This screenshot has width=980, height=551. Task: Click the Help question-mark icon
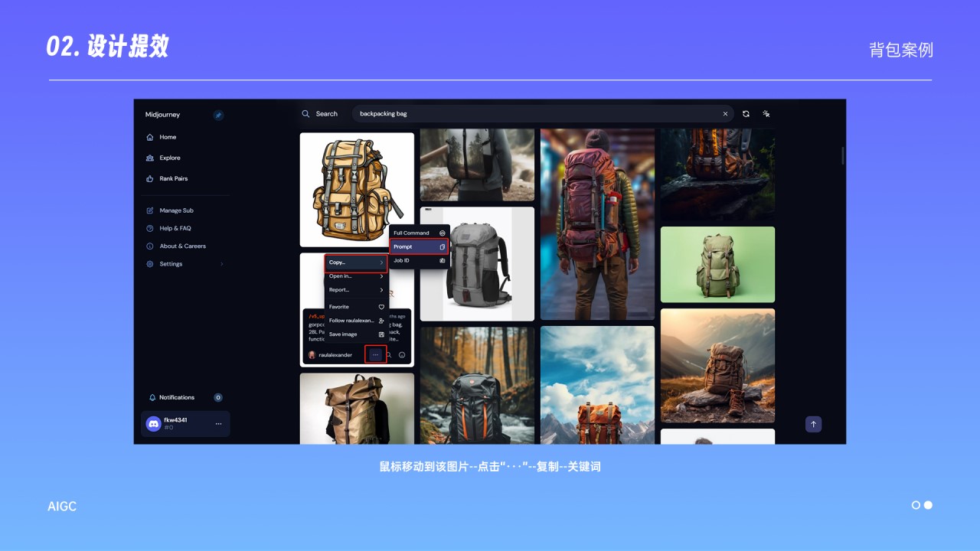(x=150, y=228)
